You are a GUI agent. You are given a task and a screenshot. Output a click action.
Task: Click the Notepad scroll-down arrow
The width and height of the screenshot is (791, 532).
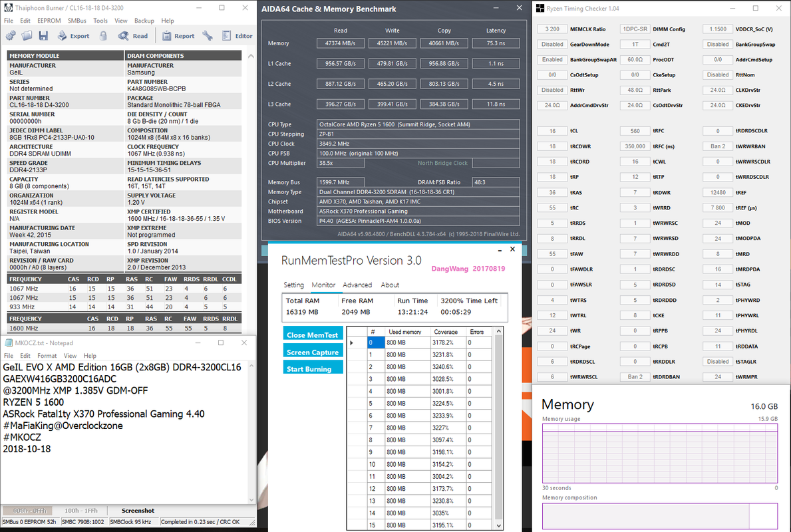[251, 499]
